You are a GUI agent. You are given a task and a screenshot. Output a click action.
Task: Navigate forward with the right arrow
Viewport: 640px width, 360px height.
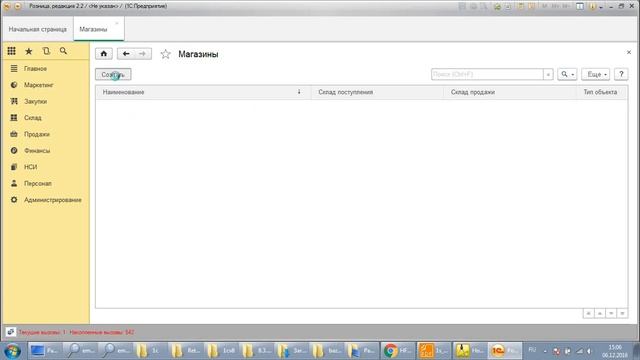142,54
